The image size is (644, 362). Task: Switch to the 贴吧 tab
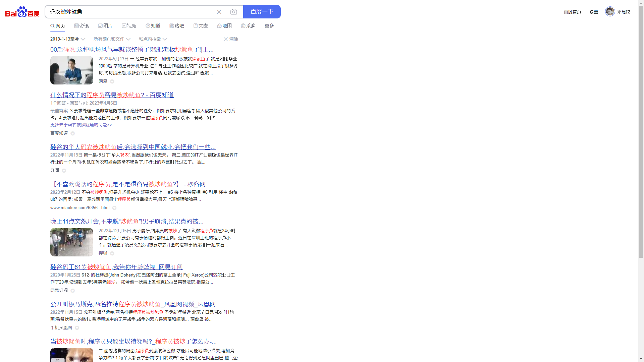177,26
